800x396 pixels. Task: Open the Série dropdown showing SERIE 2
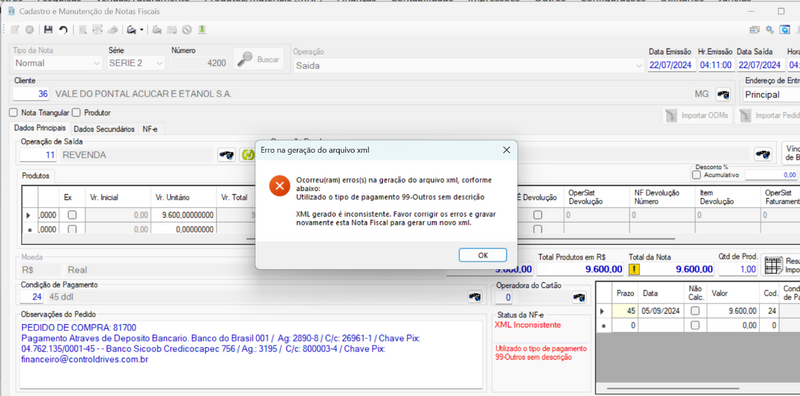coord(136,63)
